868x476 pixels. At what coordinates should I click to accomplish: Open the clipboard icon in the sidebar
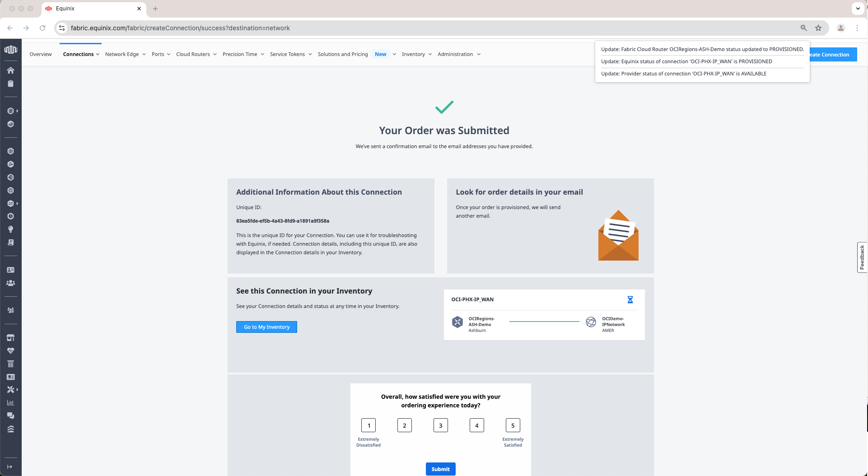pos(11,84)
